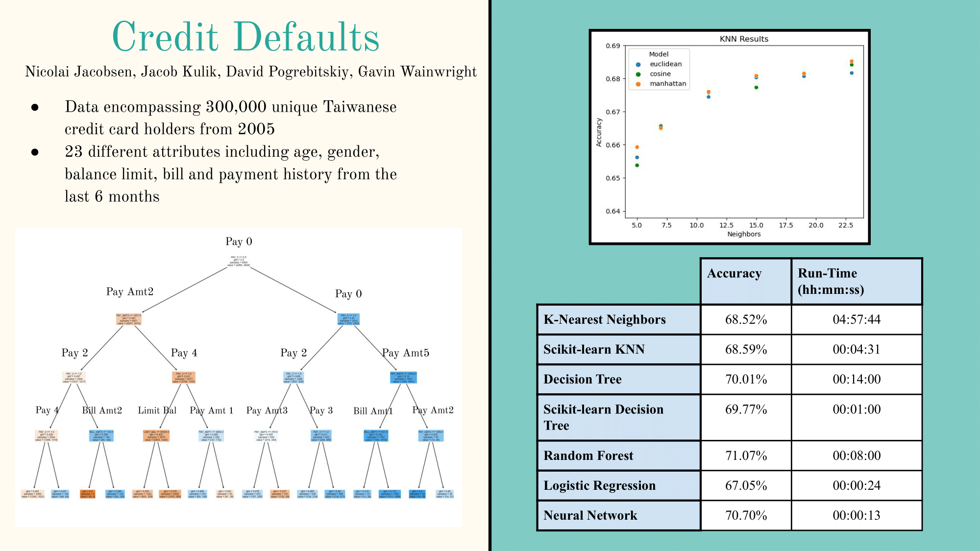Click the 'Bill Amt2' tree label

tap(102, 410)
